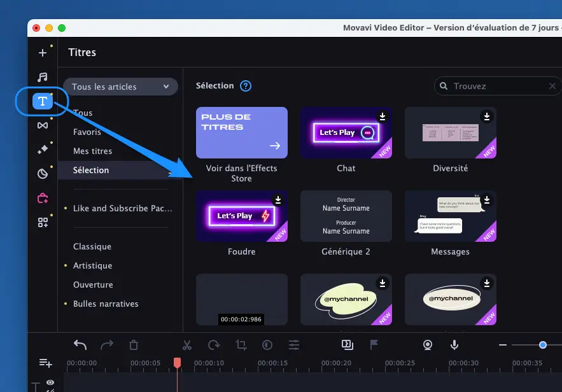Viewport: 562px width, 392px height.
Task: Select the 'Foudre' title thumbnail
Action: pyautogui.click(x=242, y=216)
